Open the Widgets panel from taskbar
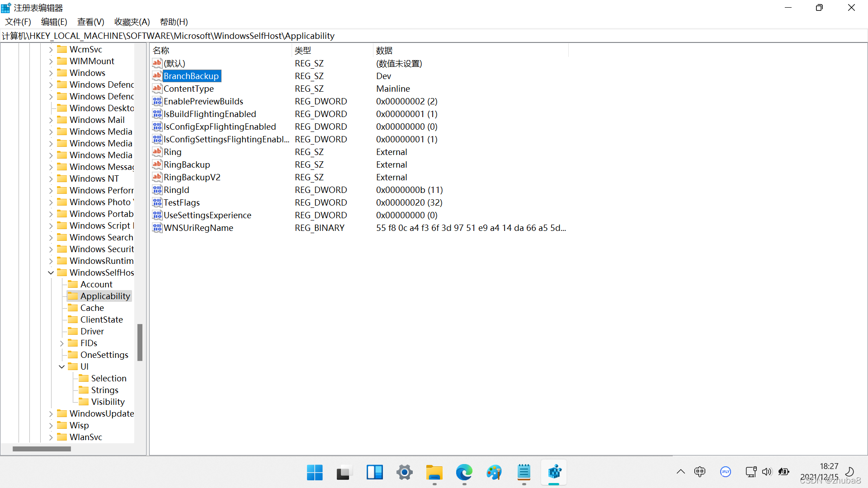Image resolution: width=868 pixels, height=488 pixels. pos(374,472)
